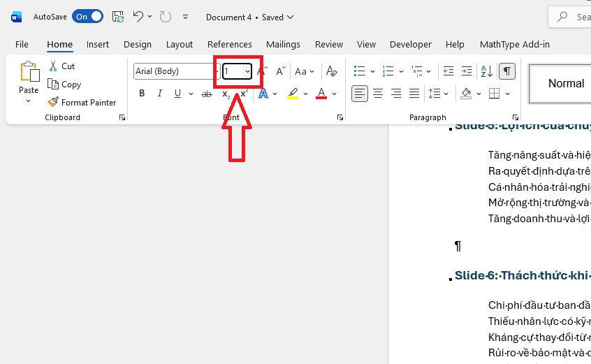Select Align Left
This screenshot has width=591, height=364.
coord(360,94)
